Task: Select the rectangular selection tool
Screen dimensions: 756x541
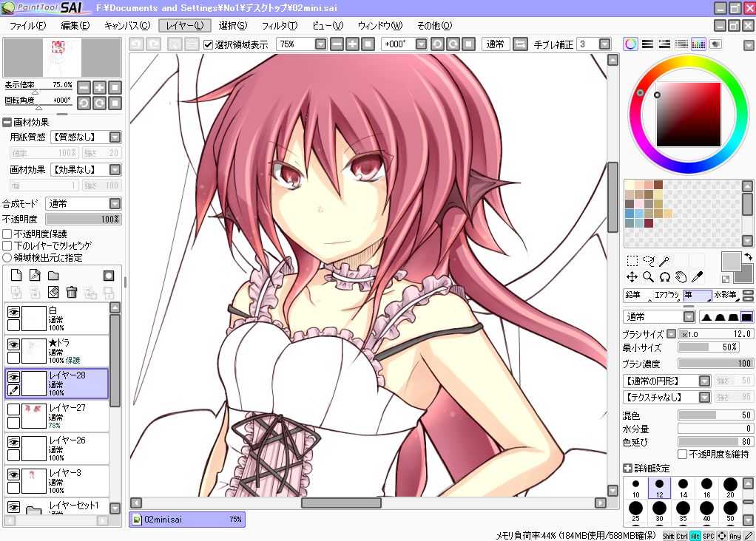Action: tap(632, 261)
